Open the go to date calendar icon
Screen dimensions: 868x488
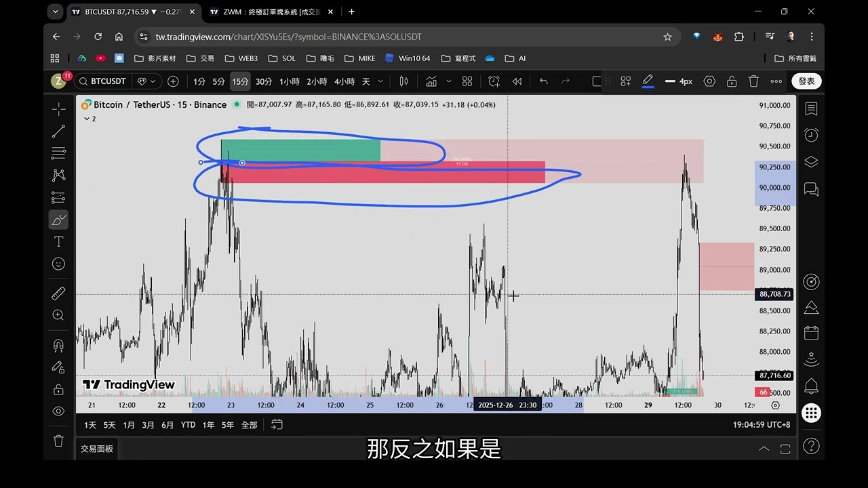[x=277, y=425]
